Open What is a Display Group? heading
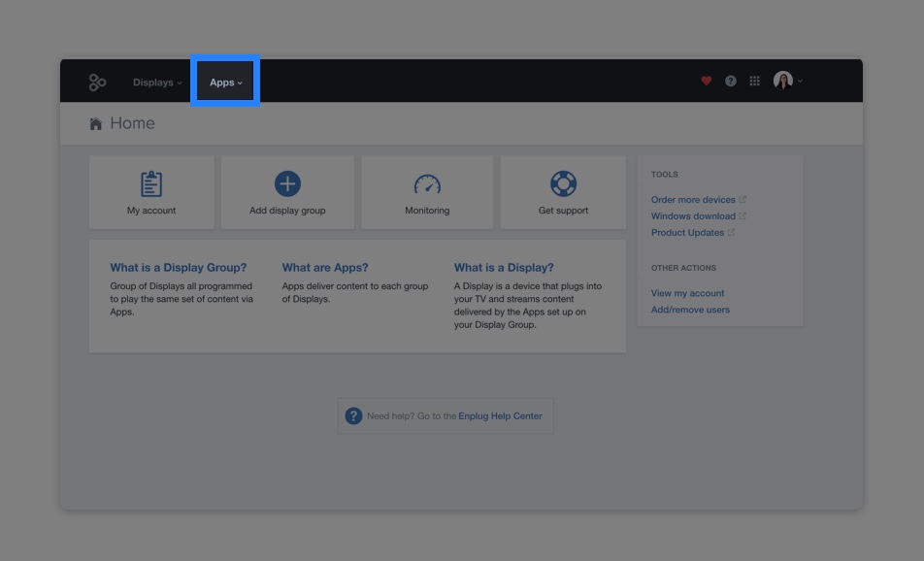The height and width of the screenshot is (561, 924). (x=178, y=268)
